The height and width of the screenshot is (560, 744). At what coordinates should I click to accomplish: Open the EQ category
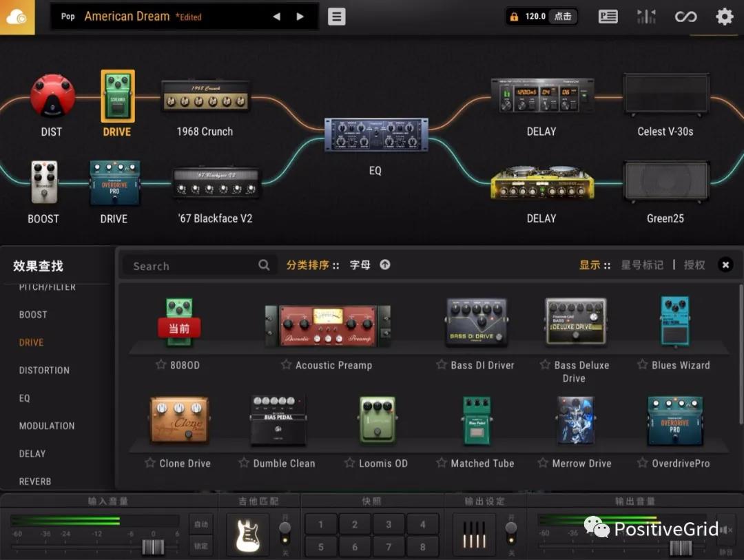[25, 398]
